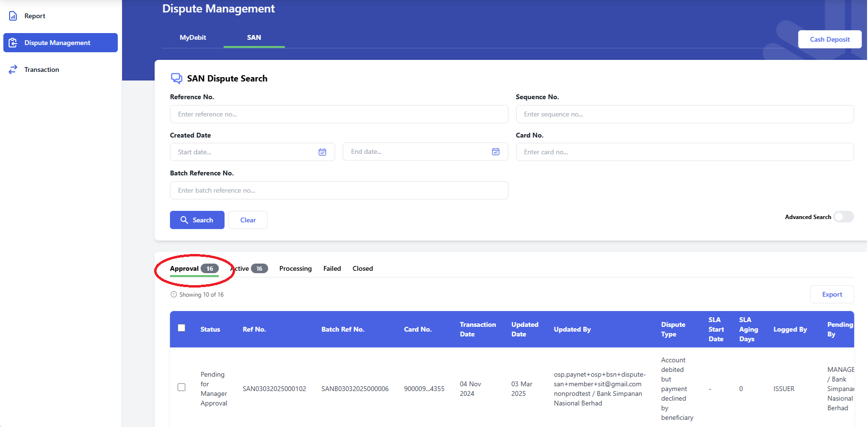Image resolution: width=868 pixels, height=427 pixels.
Task: Click the Updated By column header
Action: 572,329
